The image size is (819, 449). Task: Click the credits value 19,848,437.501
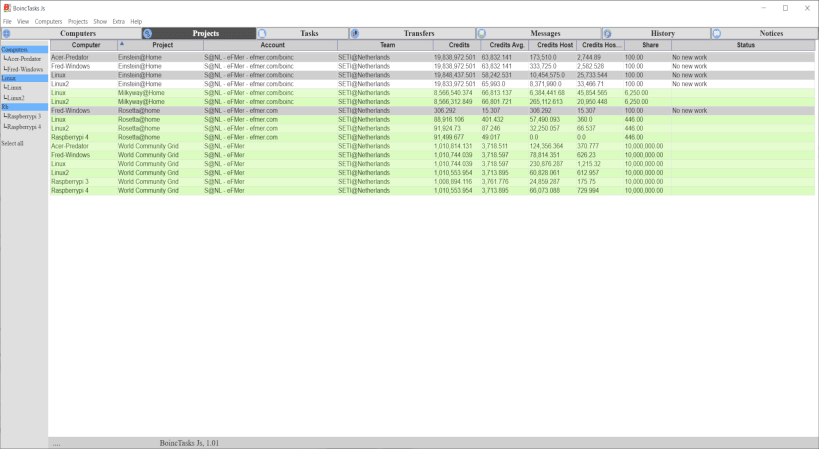tap(455, 75)
